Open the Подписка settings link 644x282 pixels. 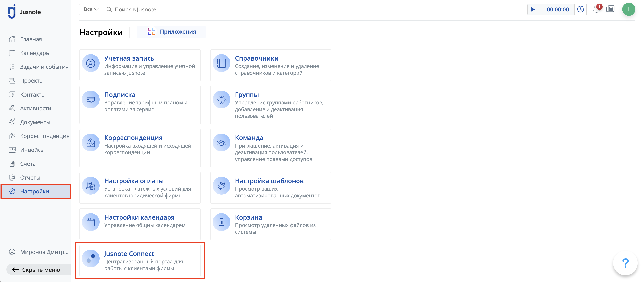120,95
